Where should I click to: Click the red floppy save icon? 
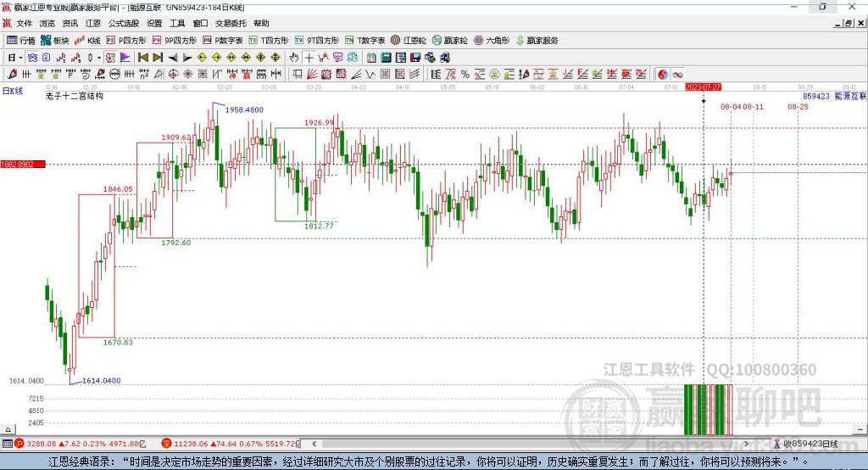(415, 58)
